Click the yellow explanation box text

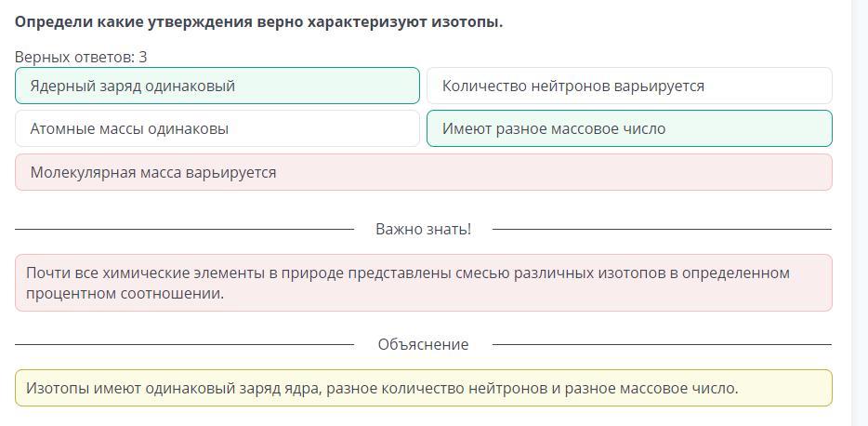(382, 388)
